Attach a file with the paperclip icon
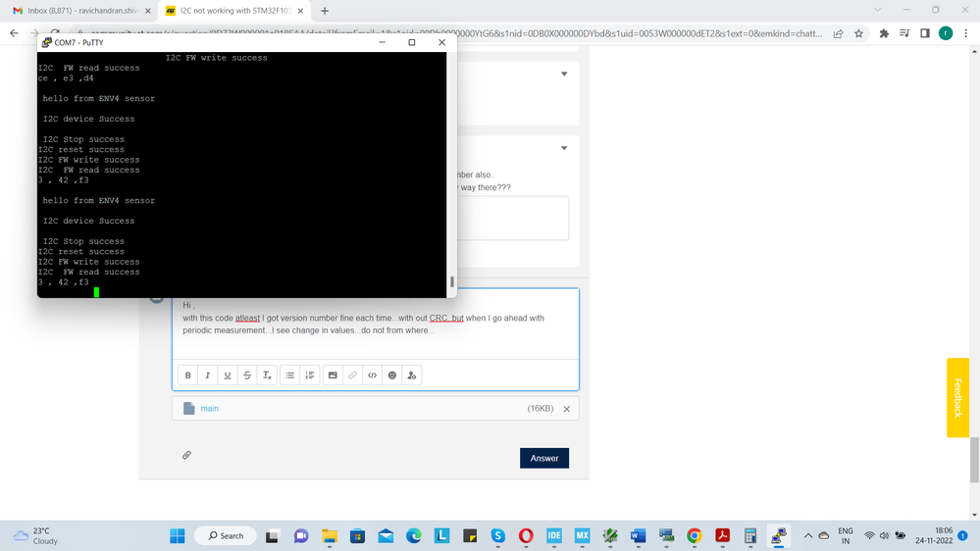The image size is (980, 551). click(186, 455)
